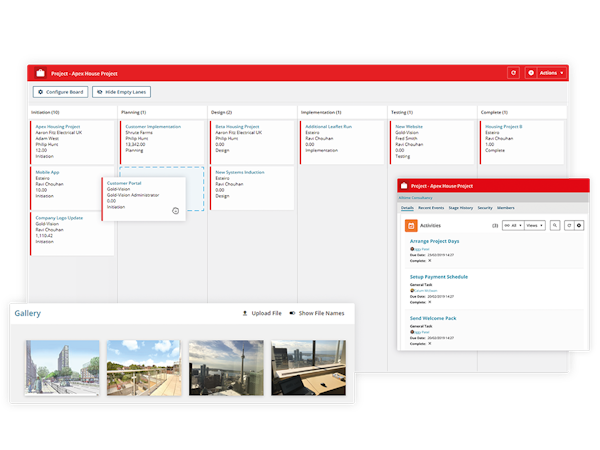600x450 pixels.
Task: Click the Upload File icon in Gallery
Action: [x=245, y=313]
